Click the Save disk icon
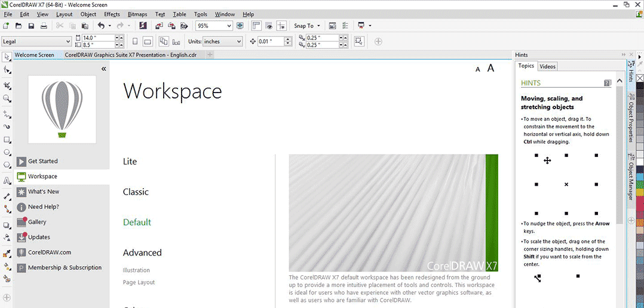The width and height of the screenshot is (644, 308). pyautogui.click(x=31, y=26)
